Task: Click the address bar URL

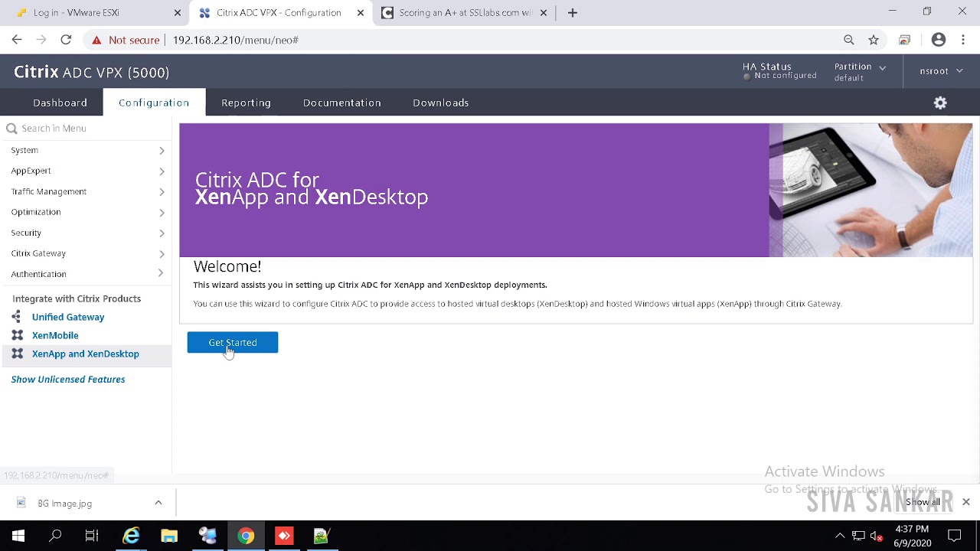Action: [x=235, y=40]
